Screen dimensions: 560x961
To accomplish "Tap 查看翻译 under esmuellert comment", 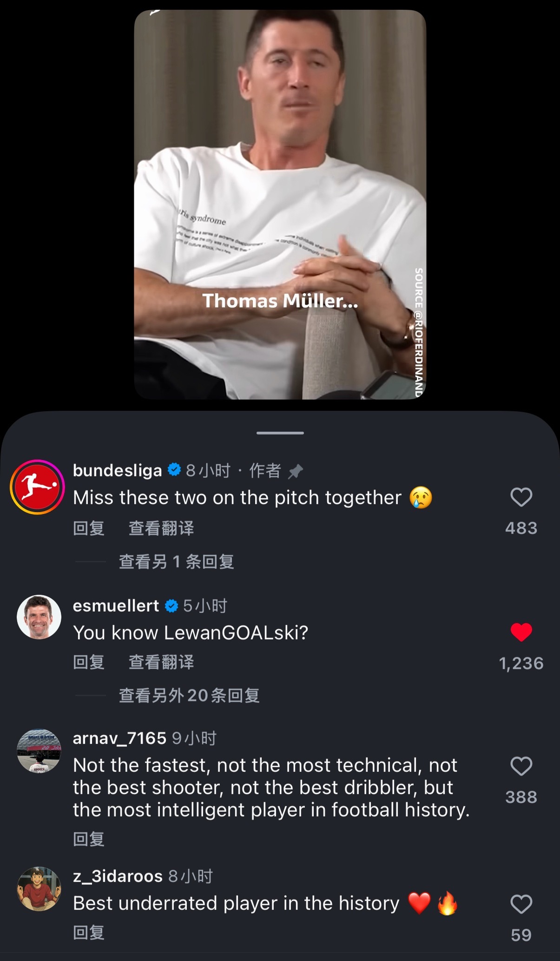I will click(x=161, y=662).
